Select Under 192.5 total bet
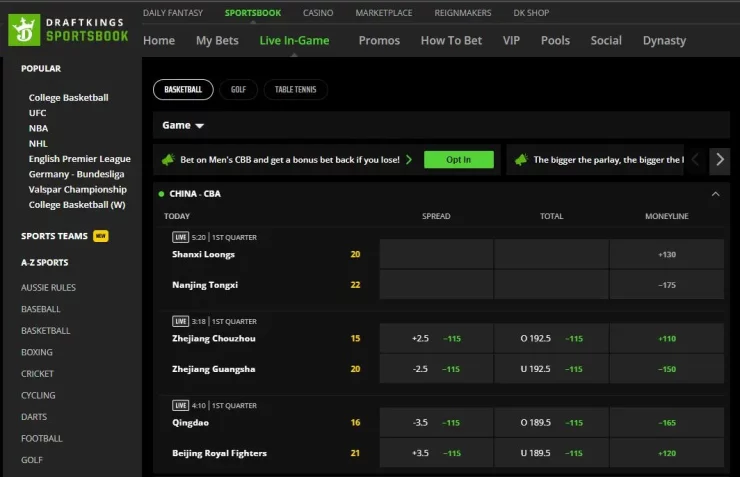Image resolution: width=740 pixels, height=477 pixels. (552, 369)
